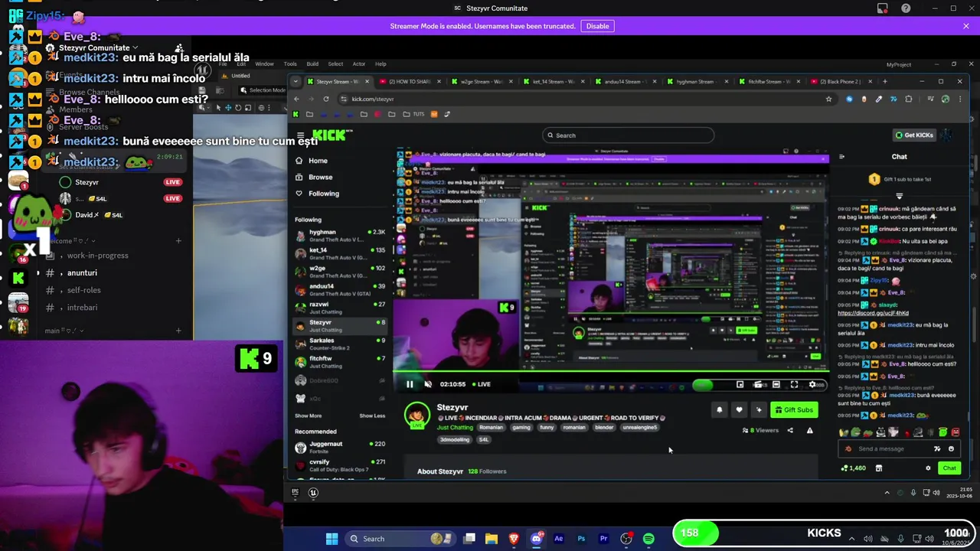980x551 pixels.
Task: Focus the Kick search field
Action: [x=628, y=135]
